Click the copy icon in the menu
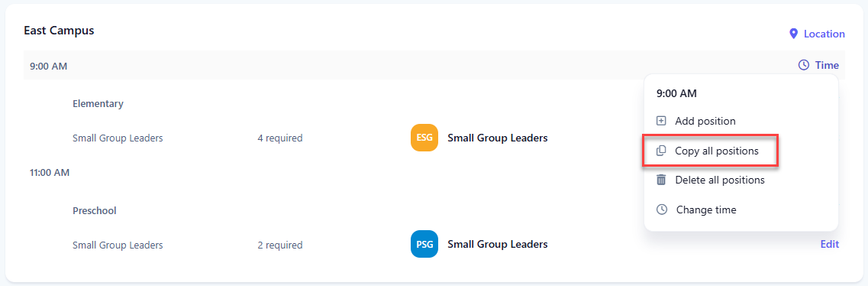The height and width of the screenshot is (286, 868). point(661,151)
